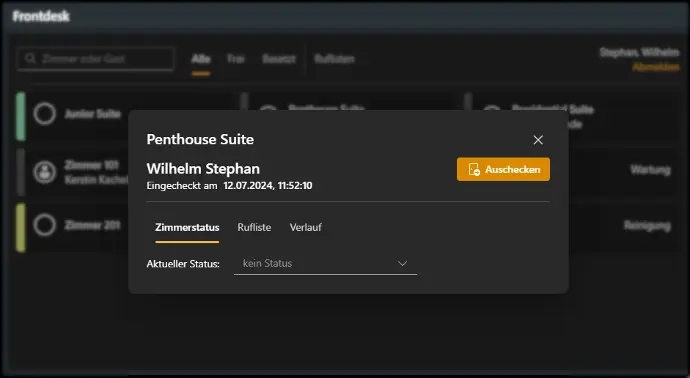Open the Verlauf tab
Viewport: 690px width, 378px height.
pyautogui.click(x=305, y=227)
